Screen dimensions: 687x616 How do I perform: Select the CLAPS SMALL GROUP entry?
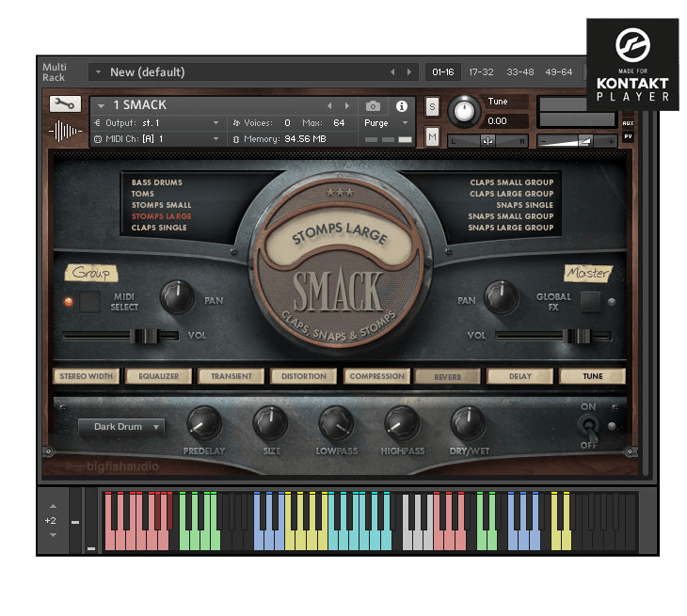(512, 182)
